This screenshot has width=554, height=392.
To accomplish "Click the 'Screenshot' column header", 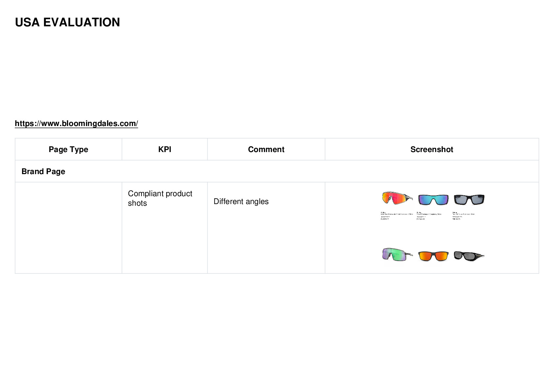I will tap(432, 149).
